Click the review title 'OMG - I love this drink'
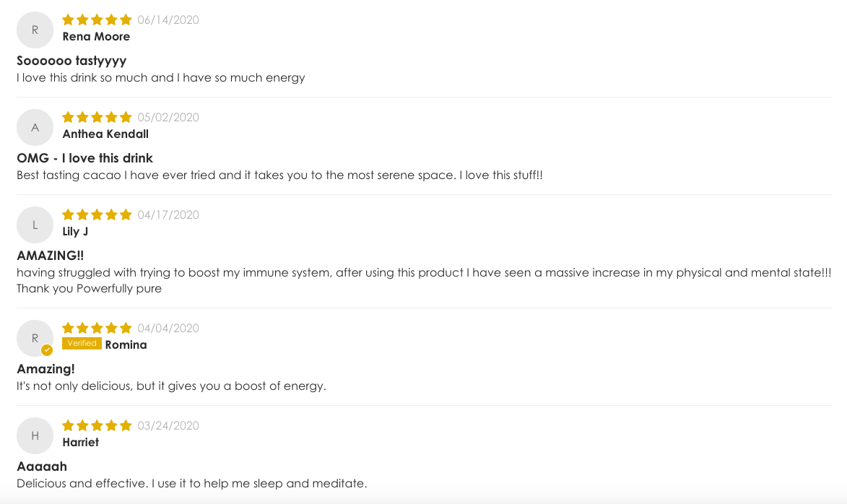847x504 pixels. click(x=84, y=158)
